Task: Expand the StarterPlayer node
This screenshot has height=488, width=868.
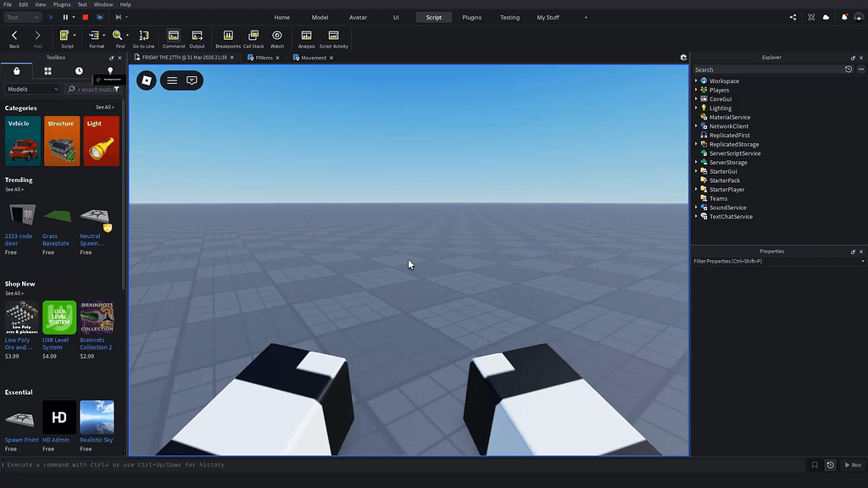Action: pos(697,189)
